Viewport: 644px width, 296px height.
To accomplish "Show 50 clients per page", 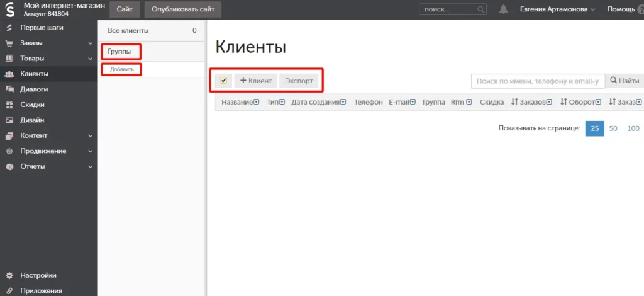I will (x=613, y=128).
